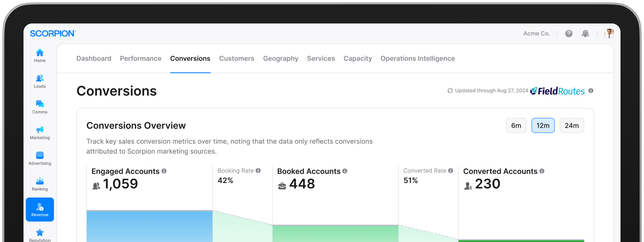Click the Acme Co. account name

point(536,34)
